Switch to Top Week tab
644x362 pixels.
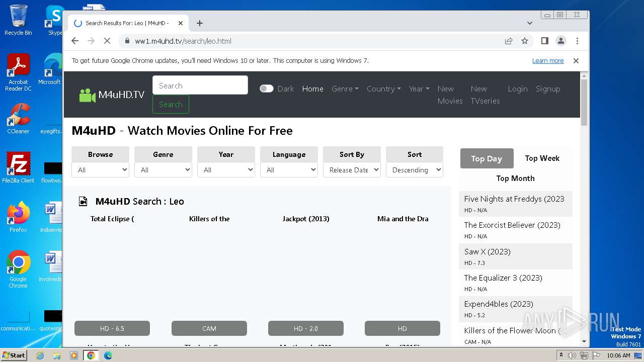[x=542, y=158]
